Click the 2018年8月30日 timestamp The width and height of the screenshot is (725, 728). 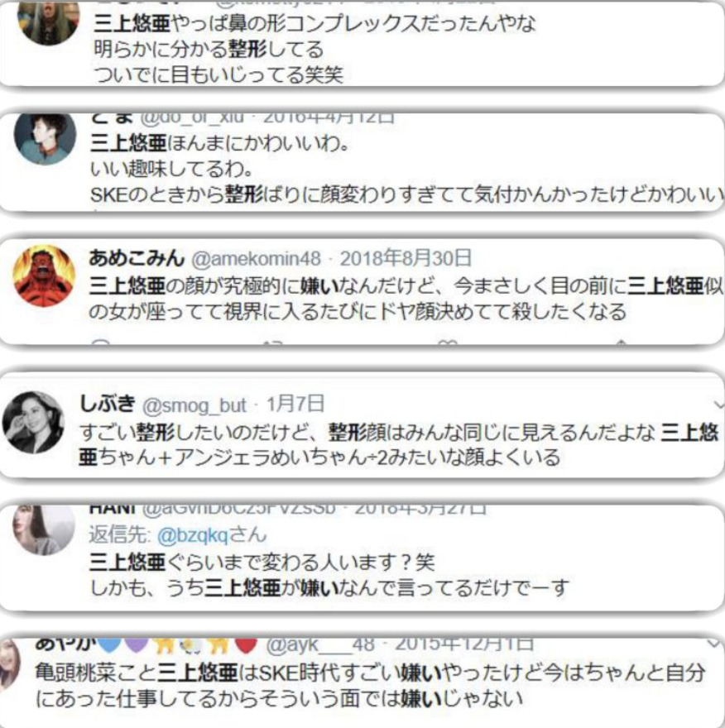[x=406, y=258]
